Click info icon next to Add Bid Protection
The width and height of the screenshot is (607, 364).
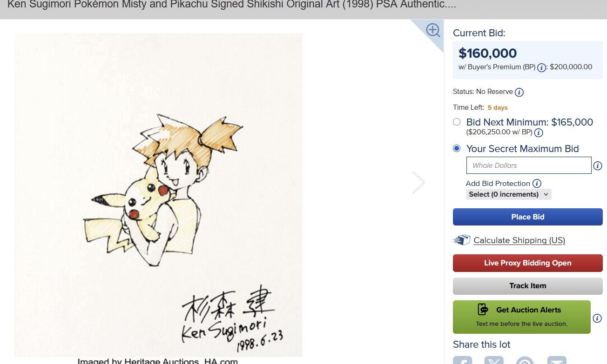[537, 184]
